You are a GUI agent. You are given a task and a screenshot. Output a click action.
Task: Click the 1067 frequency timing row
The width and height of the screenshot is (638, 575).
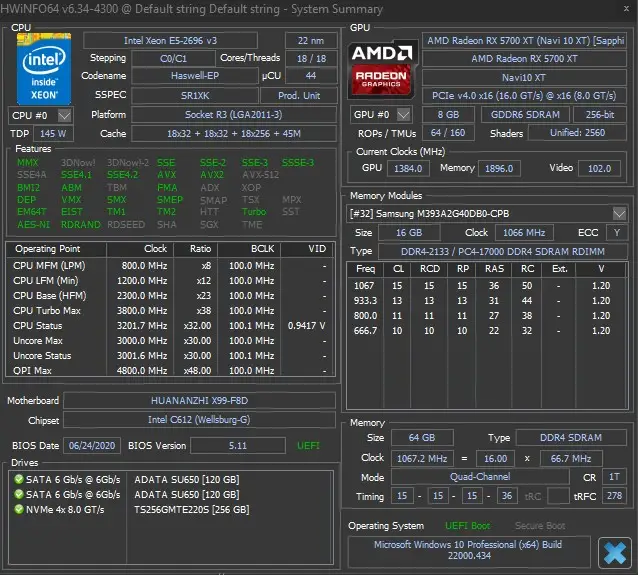[x=487, y=286]
